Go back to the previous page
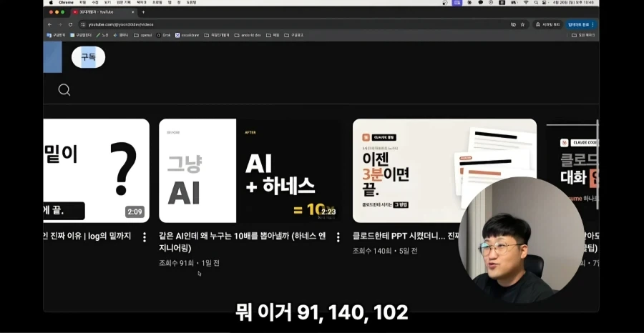 [x=49, y=24]
